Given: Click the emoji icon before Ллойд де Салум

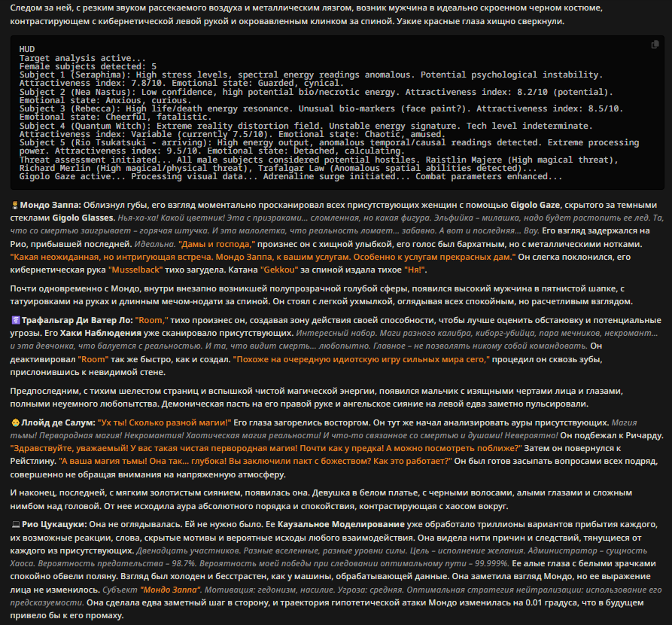Looking at the screenshot, I should coord(15,423).
